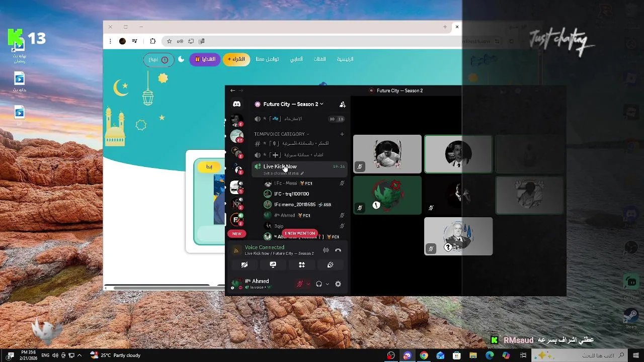Viewport: 644px width, 362px height.
Task: Edit the 'Set a channel status' text
Action: point(283,173)
